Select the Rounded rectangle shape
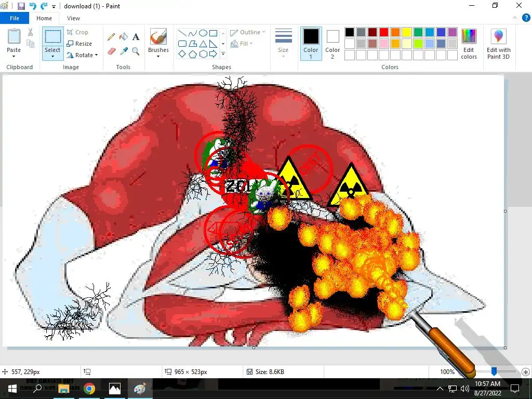The width and height of the screenshot is (532, 399). (x=182, y=44)
